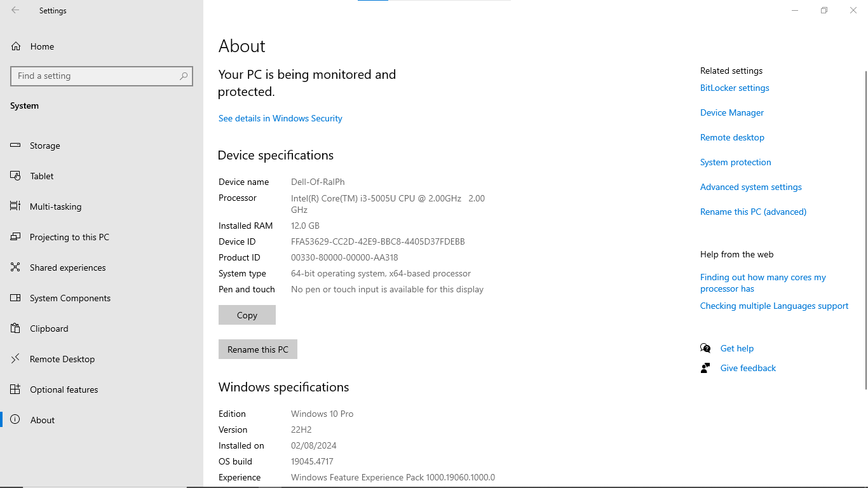Click the Intel Core i3-5005U processor text
This screenshot has width=868, height=488.
388,204
